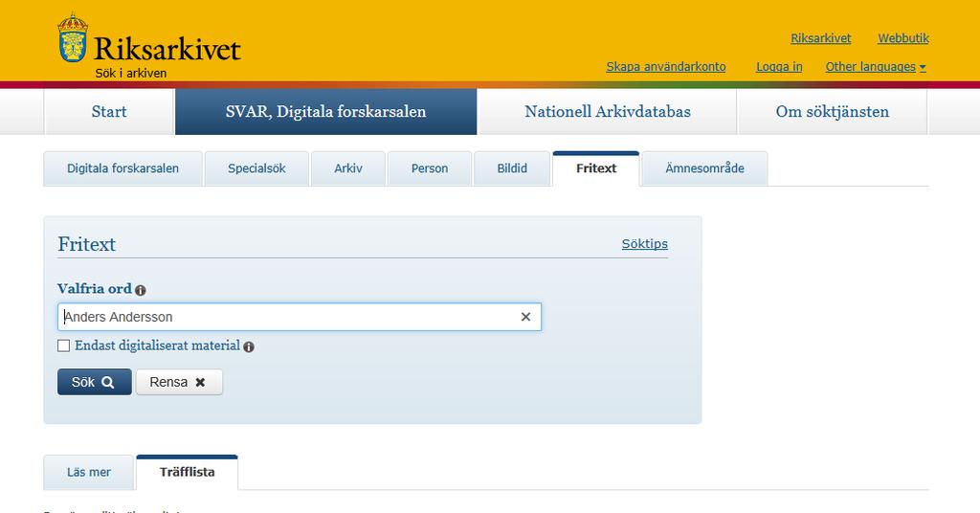Clear the search field with X icon
This screenshot has height=513, width=980.
click(525, 317)
